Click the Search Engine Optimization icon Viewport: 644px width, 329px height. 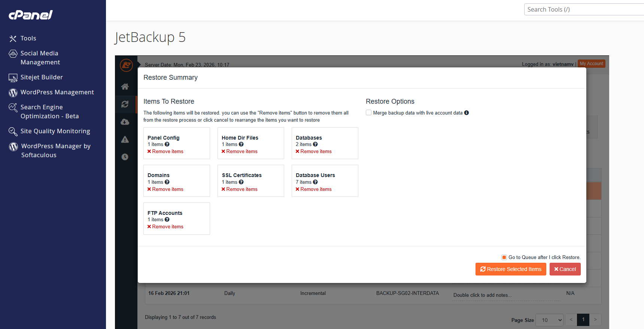click(x=13, y=108)
